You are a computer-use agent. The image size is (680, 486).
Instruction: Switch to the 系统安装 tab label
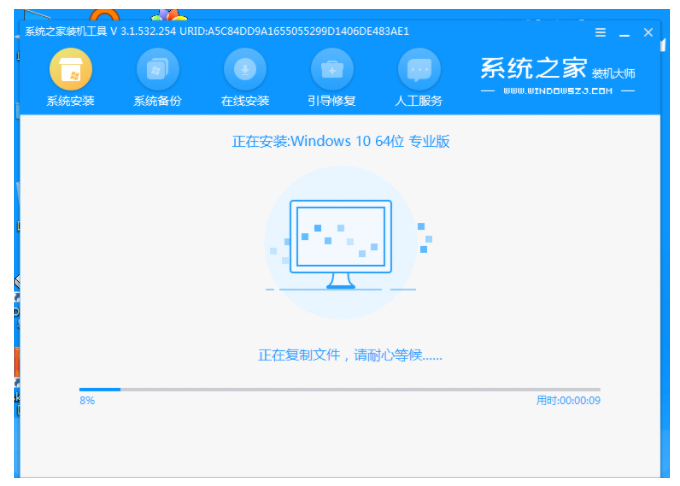coord(70,101)
